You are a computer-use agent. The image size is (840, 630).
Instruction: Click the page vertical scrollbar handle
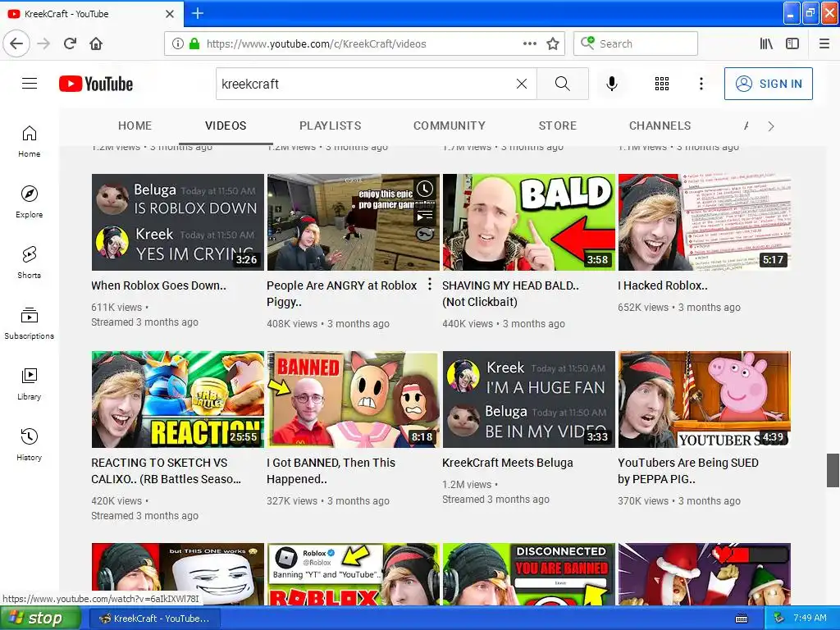(833, 470)
